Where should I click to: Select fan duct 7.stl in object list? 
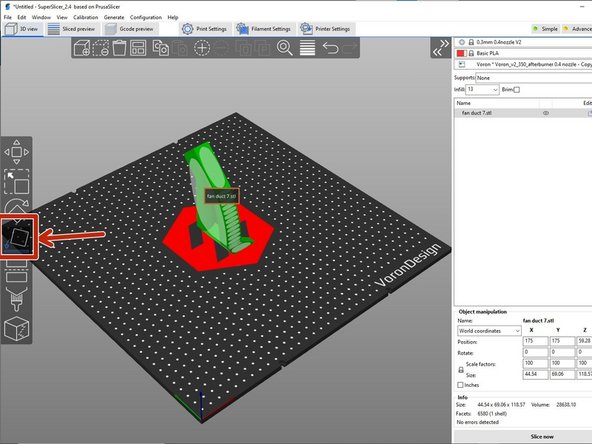pyautogui.click(x=476, y=113)
